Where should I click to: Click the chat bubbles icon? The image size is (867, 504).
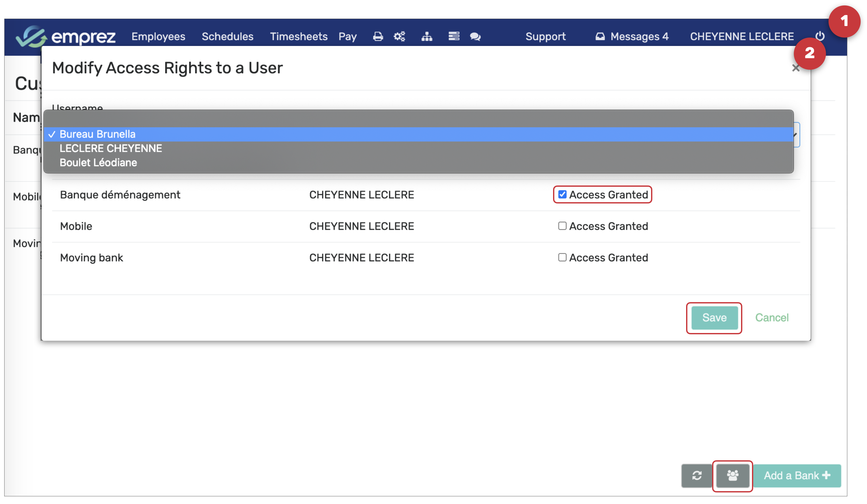475,36
